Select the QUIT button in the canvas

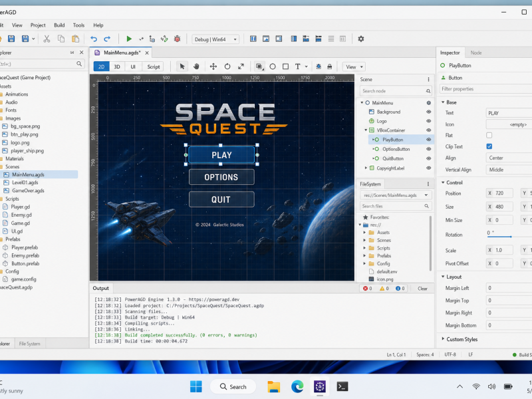click(221, 199)
